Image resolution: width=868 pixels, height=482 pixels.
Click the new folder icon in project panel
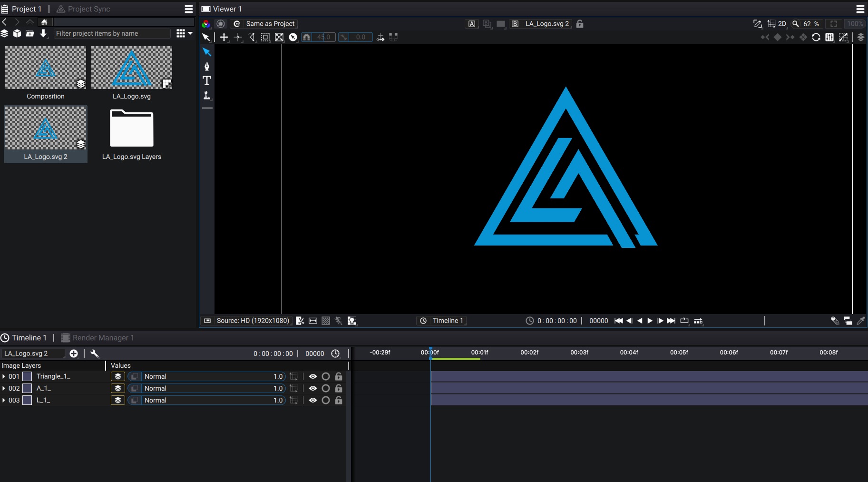30,33
